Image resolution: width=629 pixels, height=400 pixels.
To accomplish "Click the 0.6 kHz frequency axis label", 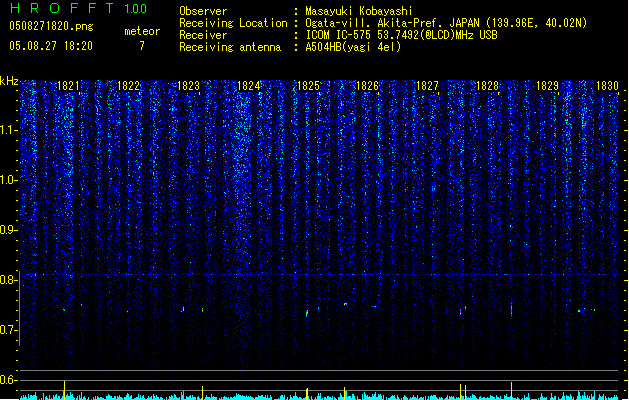I will point(8,380).
